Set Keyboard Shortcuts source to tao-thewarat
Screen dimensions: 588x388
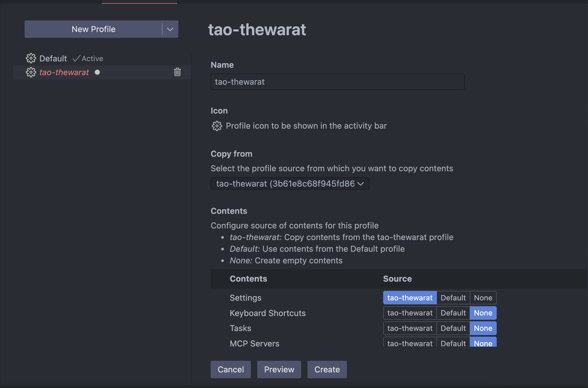pyautogui.click(x=410, y=313)
